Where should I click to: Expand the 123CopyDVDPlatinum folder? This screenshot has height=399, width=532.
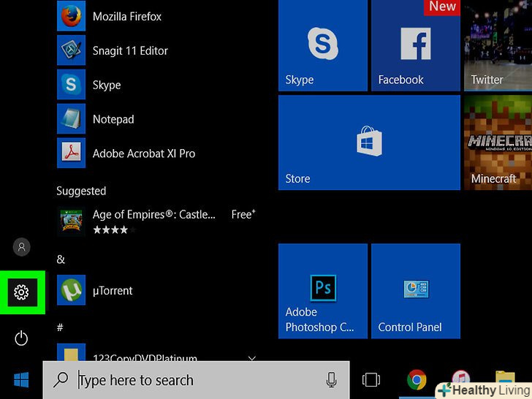coord(251,358)
